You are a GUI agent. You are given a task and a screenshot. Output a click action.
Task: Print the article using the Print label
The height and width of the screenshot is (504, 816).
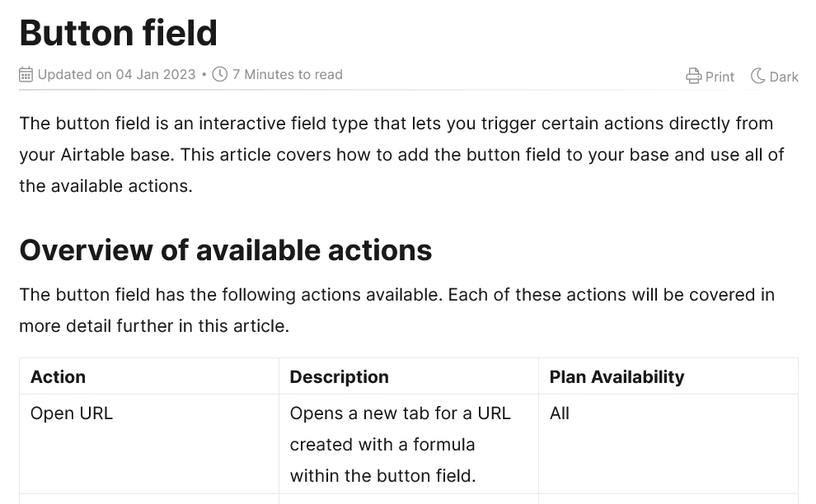tap(720, 77)
